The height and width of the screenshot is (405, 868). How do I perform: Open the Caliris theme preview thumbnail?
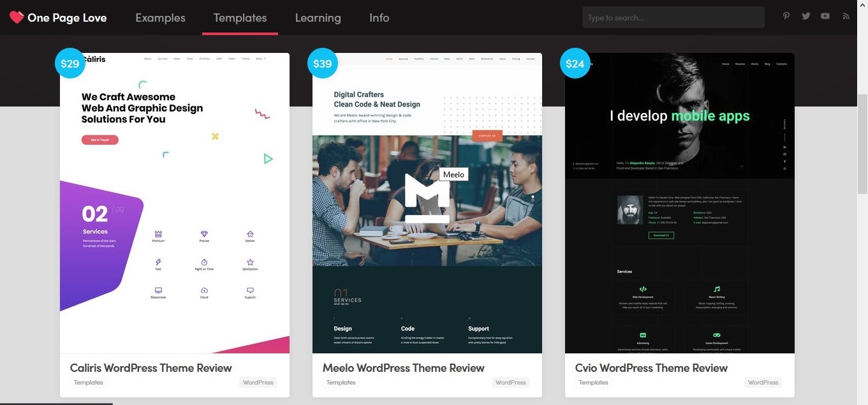point(175,203)
